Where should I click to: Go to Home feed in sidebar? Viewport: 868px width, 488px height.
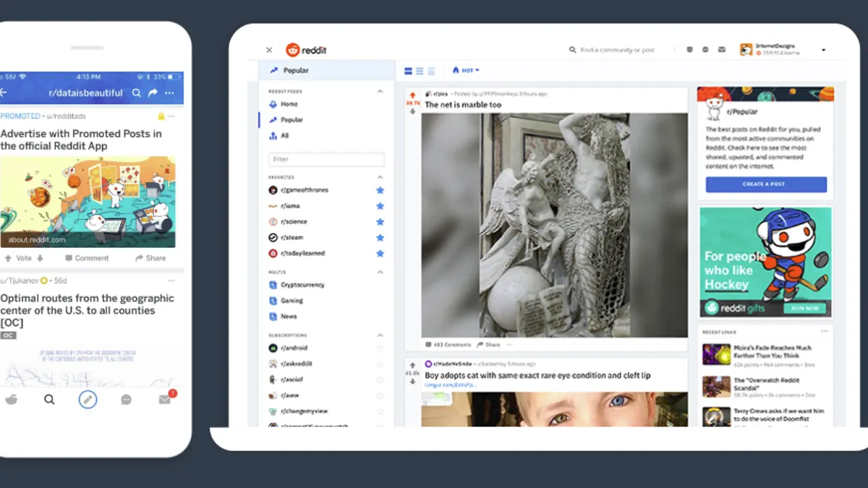[x=289, y=104]
